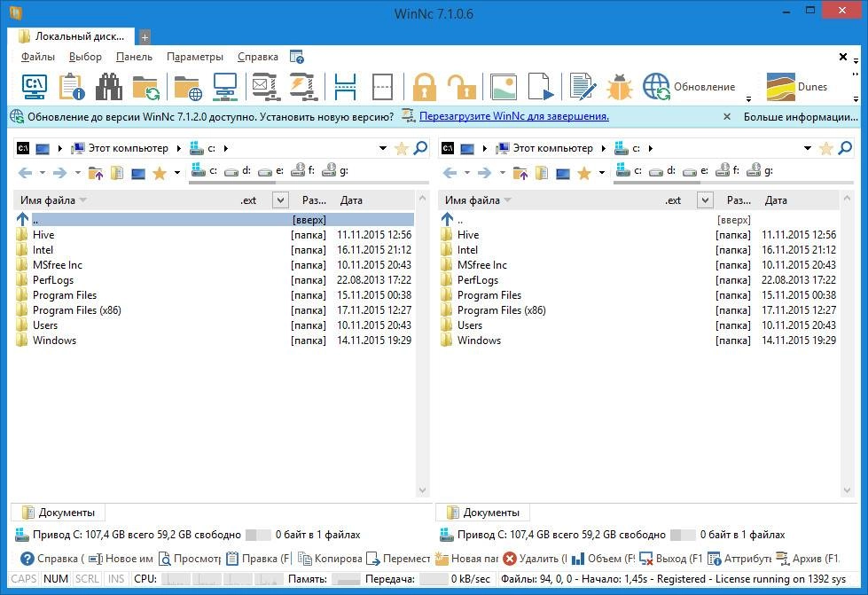868x595 pixels.
Task: Switch to the Локальный диск tab
Action: pyautogui.click(x=72, y=36)
